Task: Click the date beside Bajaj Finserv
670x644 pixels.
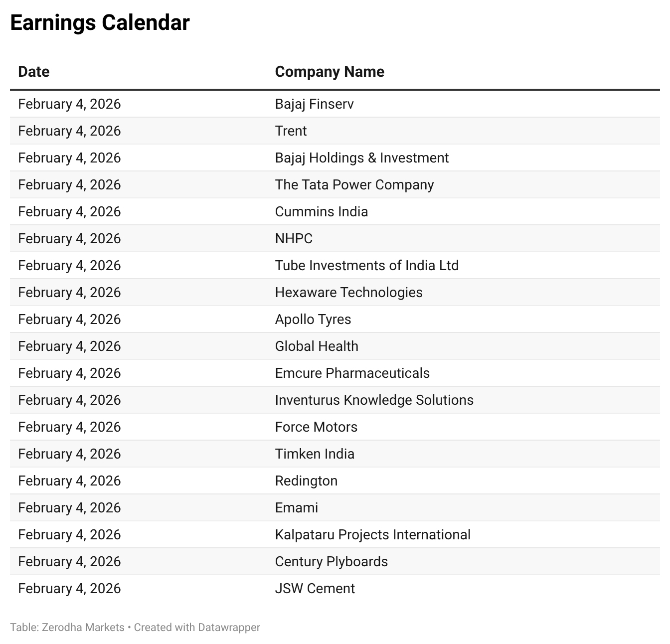Action: (x=69, y=104)
